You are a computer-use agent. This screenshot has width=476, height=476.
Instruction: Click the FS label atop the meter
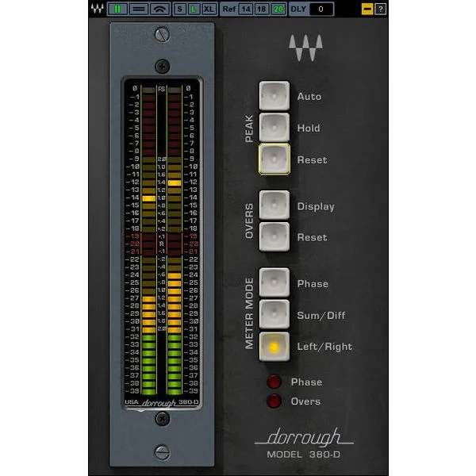(x=162, y=89)
